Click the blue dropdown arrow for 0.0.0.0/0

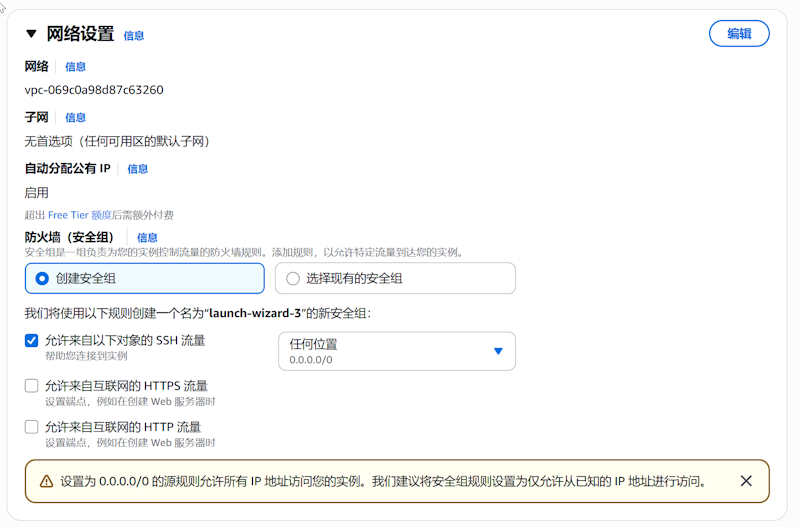(x=498, y=351)
